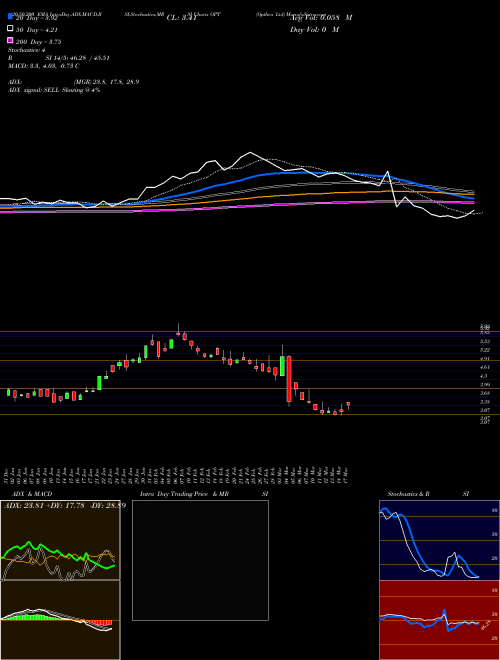Open the ADX indicator chart panel
The image size is (500, 660).
coord(60,540)
